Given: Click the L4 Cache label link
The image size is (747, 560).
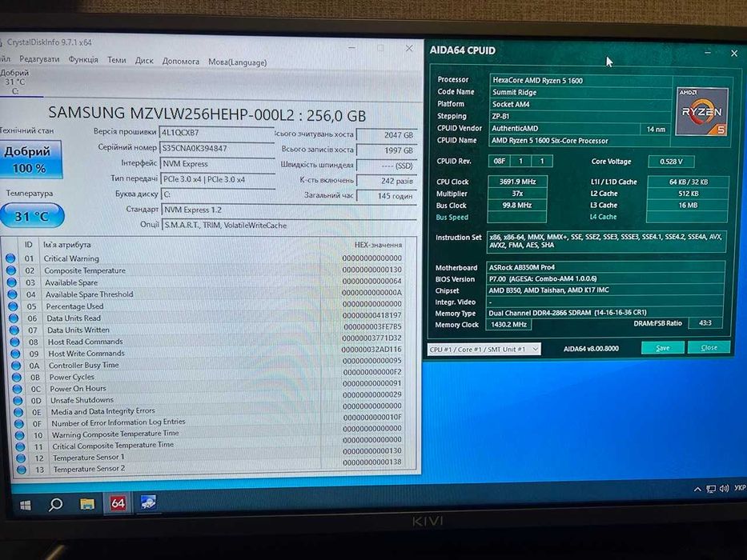Looking at the screenshot, I should pos(603,217).
